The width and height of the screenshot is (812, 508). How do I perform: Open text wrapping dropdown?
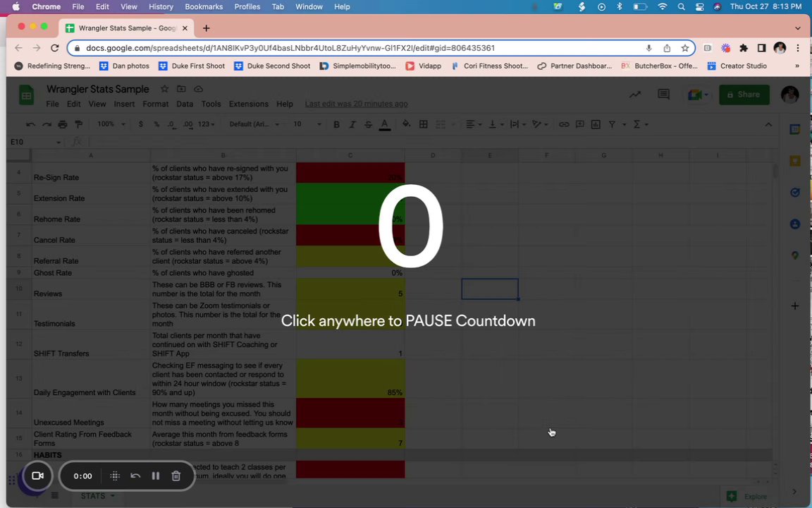tap(517, 124)
